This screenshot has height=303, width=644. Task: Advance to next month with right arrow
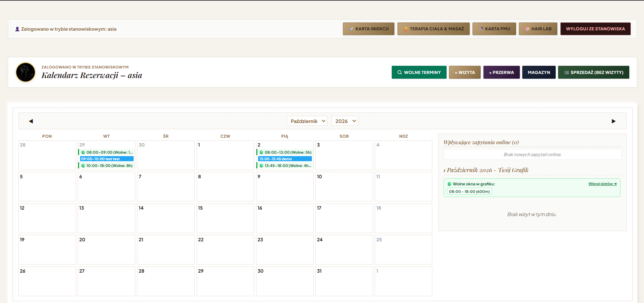(x=614, y=121)
